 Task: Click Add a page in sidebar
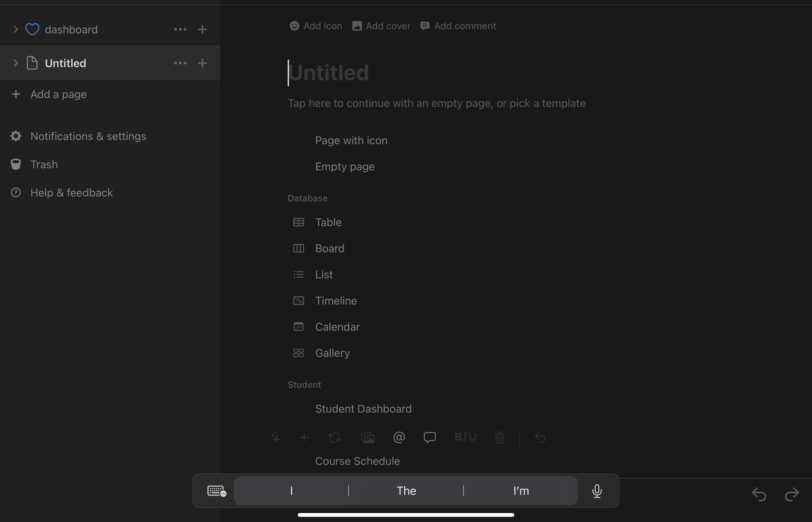pos(58,94)
